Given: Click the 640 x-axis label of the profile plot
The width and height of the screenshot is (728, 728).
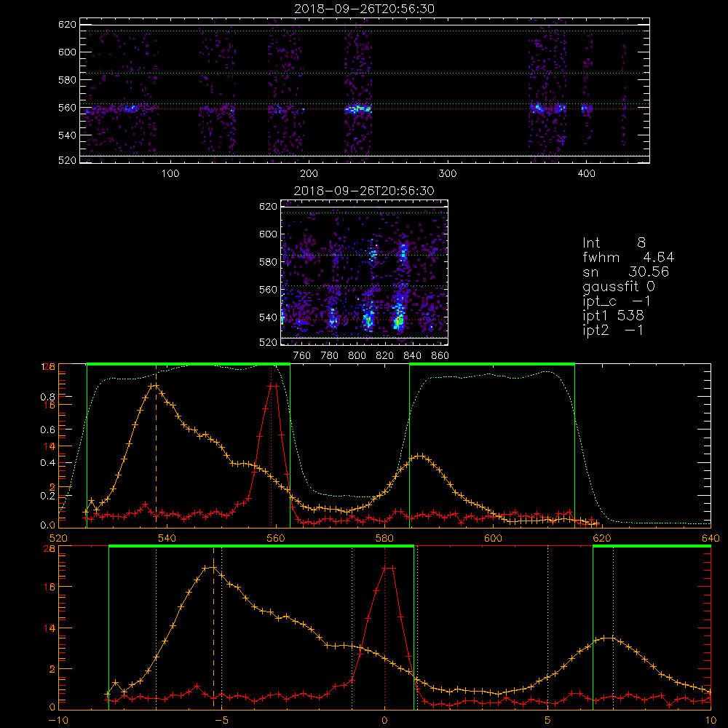Looking at the screenshot, I should [711, 538].
